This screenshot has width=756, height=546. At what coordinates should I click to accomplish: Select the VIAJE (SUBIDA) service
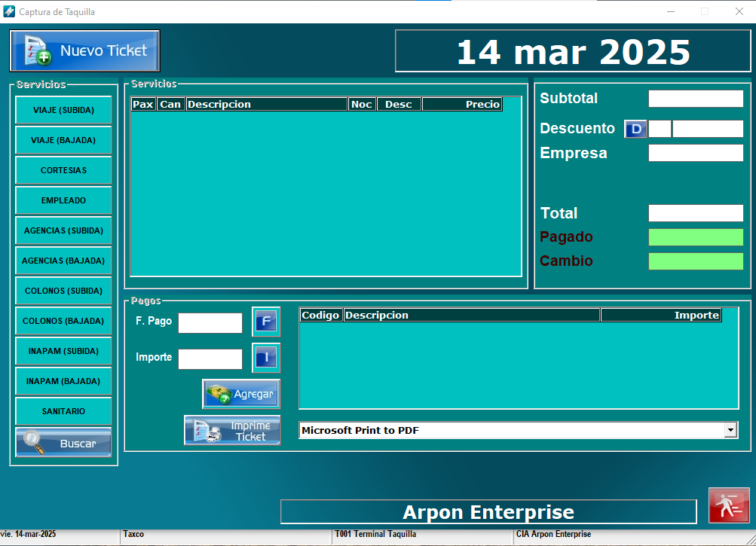63,110
